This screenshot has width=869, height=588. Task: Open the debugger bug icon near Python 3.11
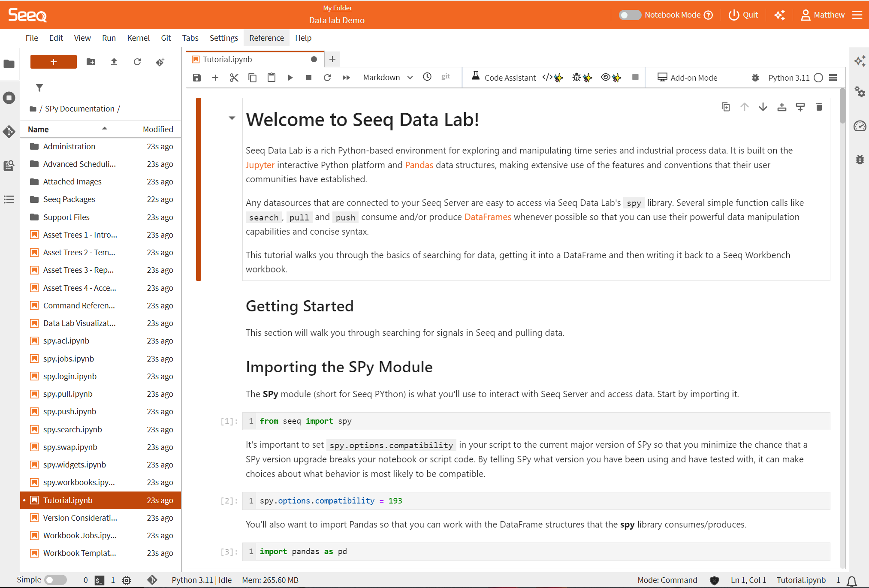coord(755,78)
